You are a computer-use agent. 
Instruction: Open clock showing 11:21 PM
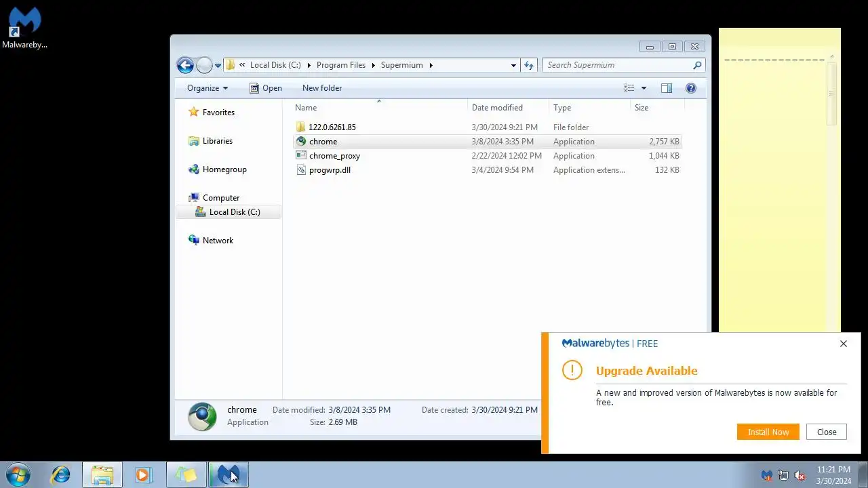point(833,474)
